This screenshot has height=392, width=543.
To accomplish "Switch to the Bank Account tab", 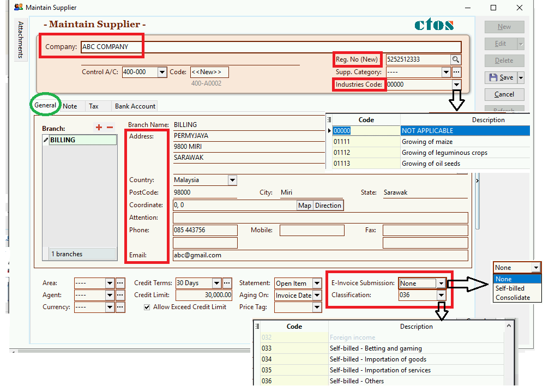I will [135, 106].
